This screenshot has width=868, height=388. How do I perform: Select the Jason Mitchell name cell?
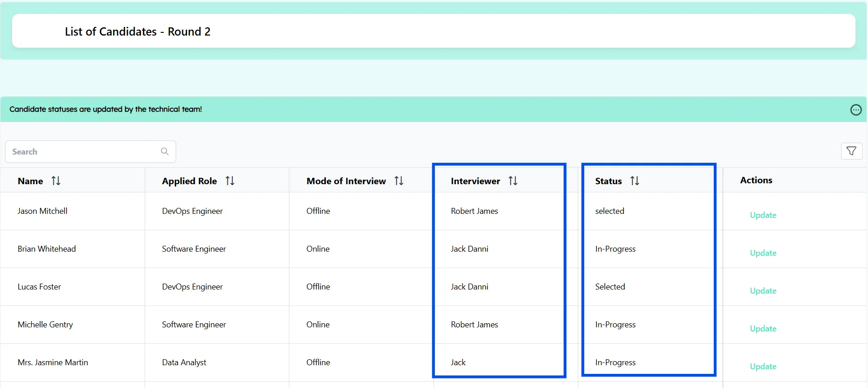pyautogui.click(x=42, y=211)
